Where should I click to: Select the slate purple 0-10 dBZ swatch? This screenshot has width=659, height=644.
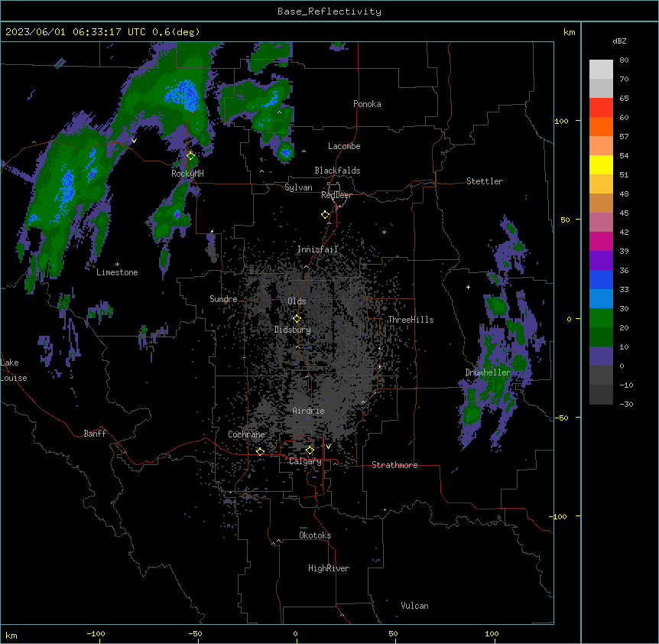point(601,356)
